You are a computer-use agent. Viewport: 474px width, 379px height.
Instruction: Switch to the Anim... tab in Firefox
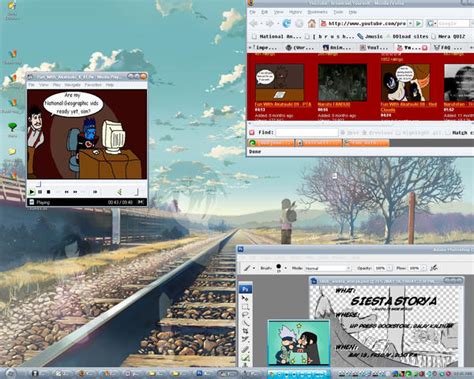click(337, 48)
